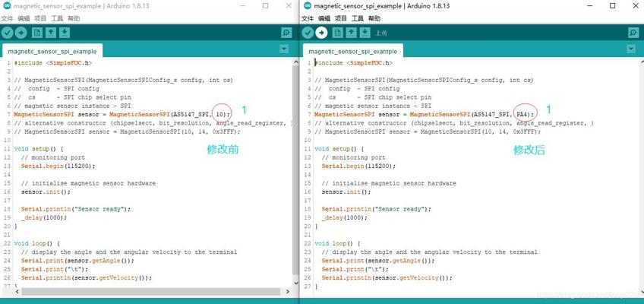Click void setup() line in left editor
This screenshot has width=644, height=304.
point(39,149)
